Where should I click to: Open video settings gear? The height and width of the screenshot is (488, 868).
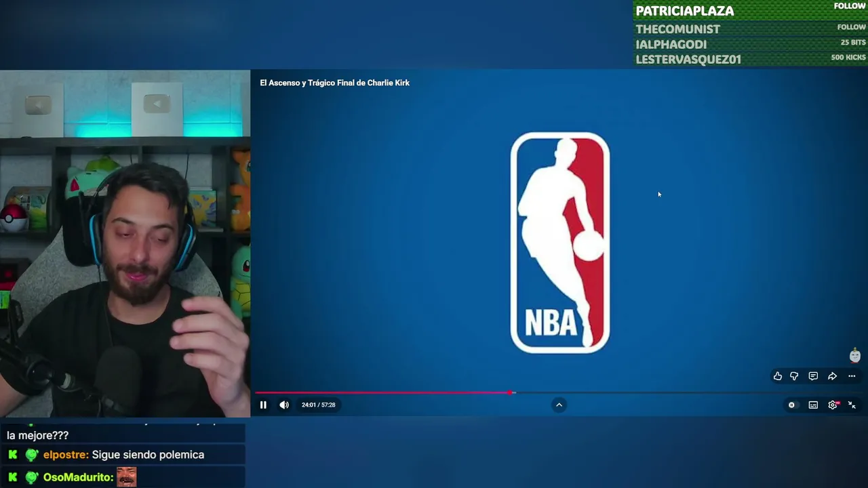(833, 405)
